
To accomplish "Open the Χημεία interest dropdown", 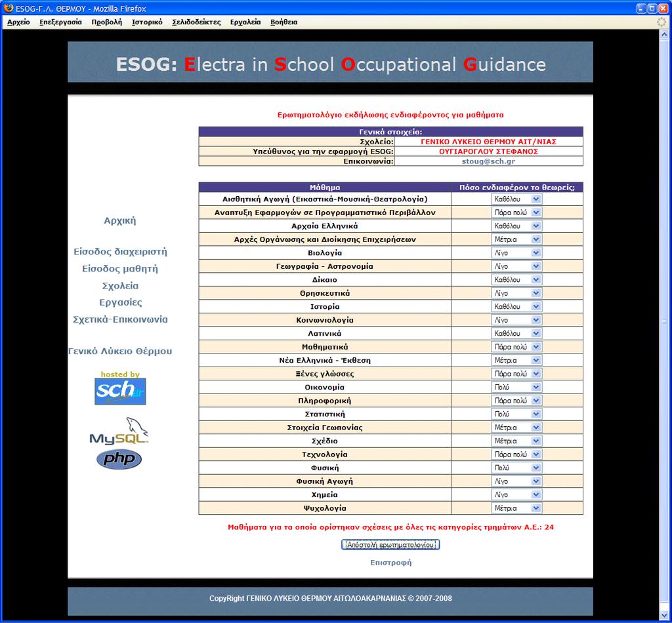I will [516, 494].
